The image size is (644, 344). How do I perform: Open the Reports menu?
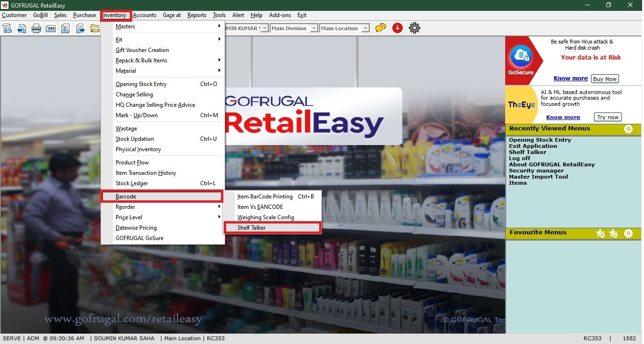197,15
